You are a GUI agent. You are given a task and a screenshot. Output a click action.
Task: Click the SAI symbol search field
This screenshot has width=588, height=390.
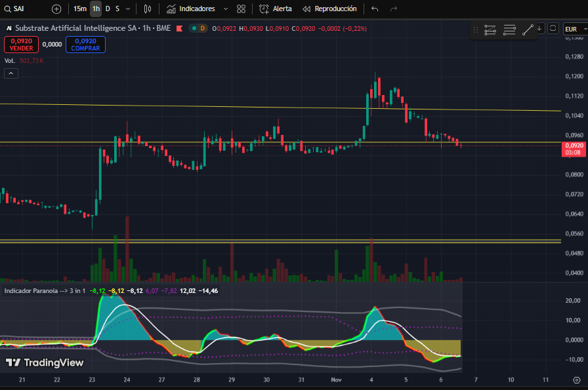(23, 9)
